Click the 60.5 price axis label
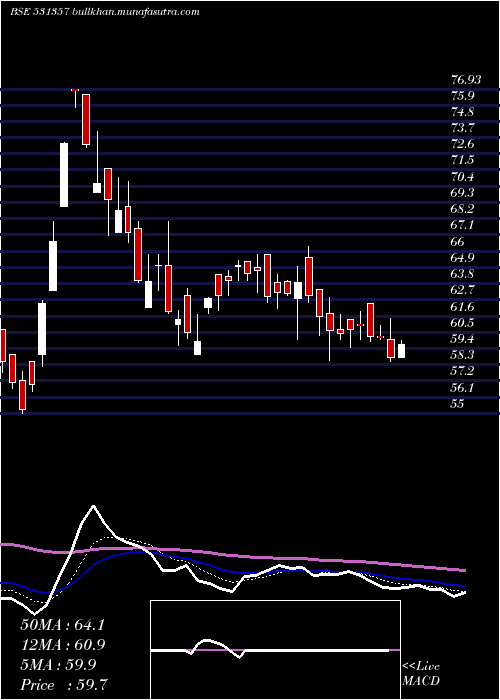Viewport: 500px width, 700px height. pos(463,322)
